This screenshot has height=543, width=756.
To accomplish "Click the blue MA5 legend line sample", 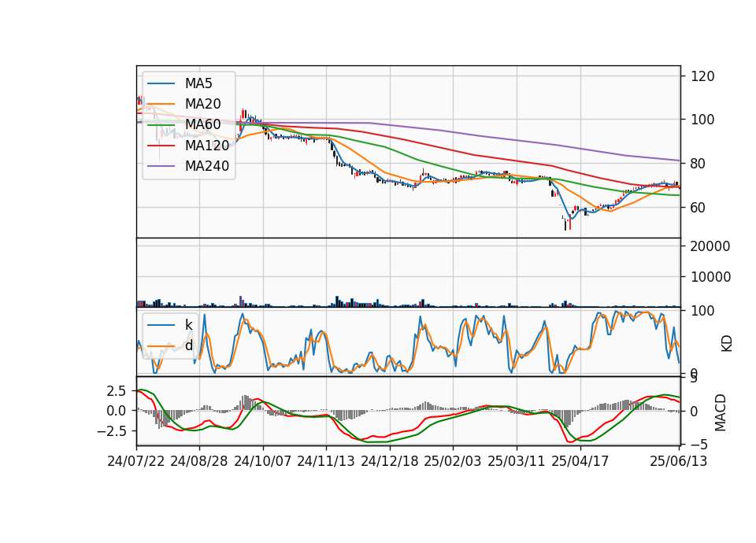I will pyautogui.click(x=161, y=84).
